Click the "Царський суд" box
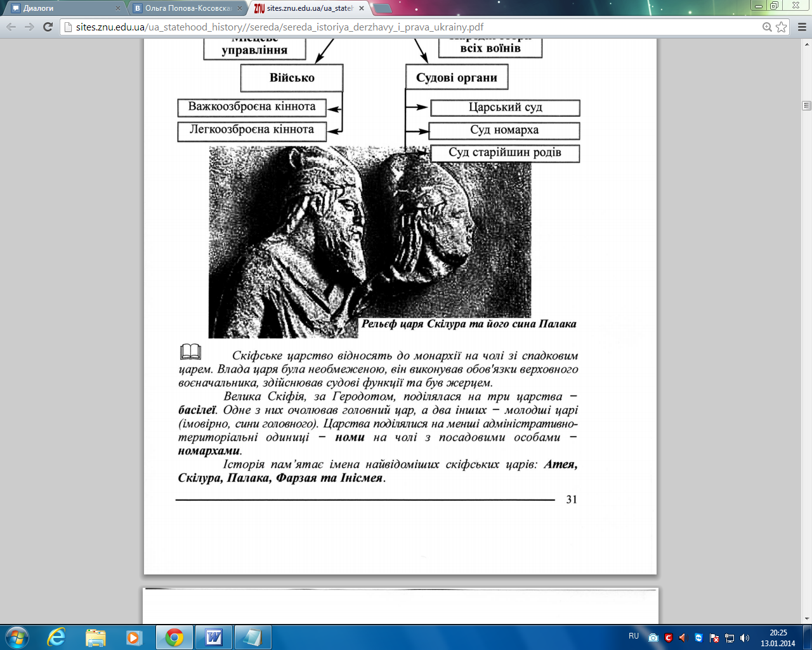This screenshot has width=812, height=650. 506,107
